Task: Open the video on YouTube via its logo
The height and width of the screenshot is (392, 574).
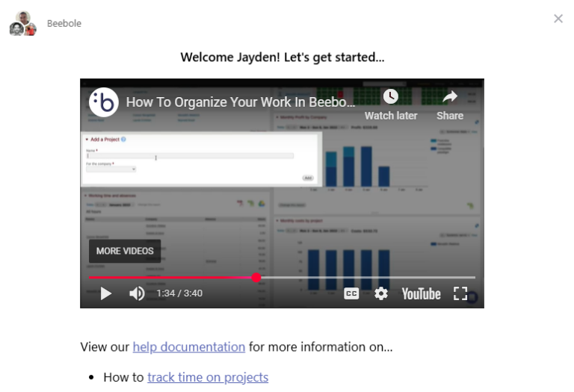Action: point(421,293)
